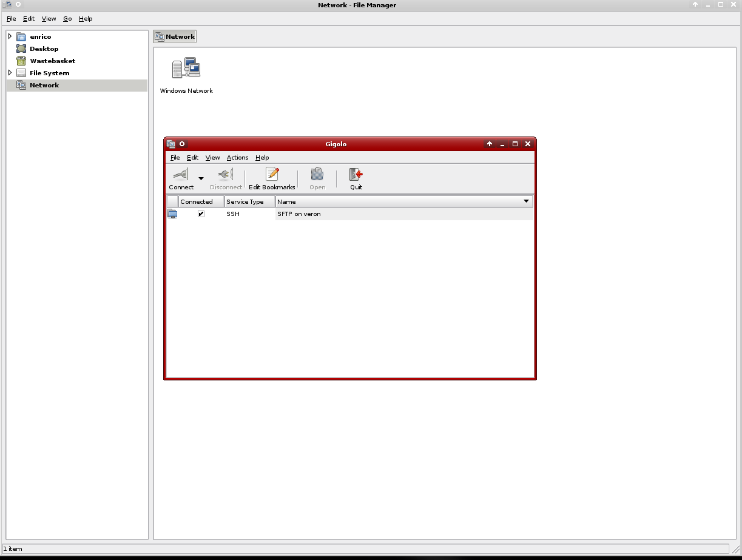Expand the File System tree node
This screenshot has width=742, height=560.
tap(10, 73)
